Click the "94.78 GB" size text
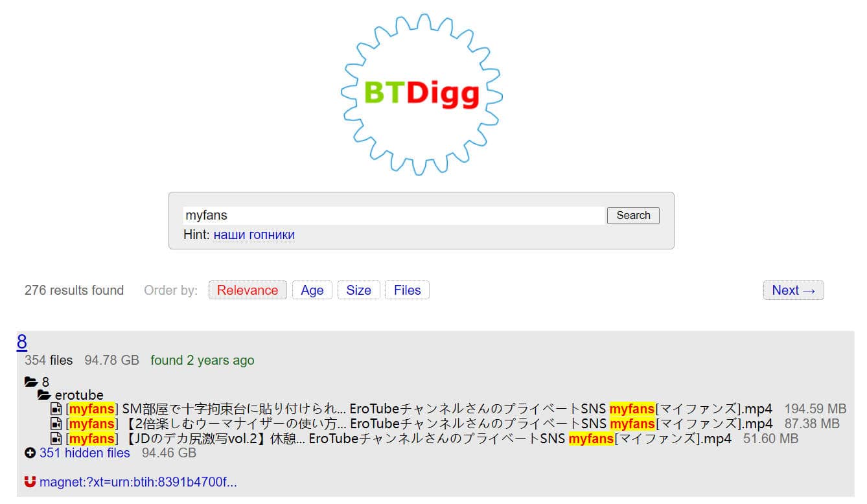 (x=111, y=360)
